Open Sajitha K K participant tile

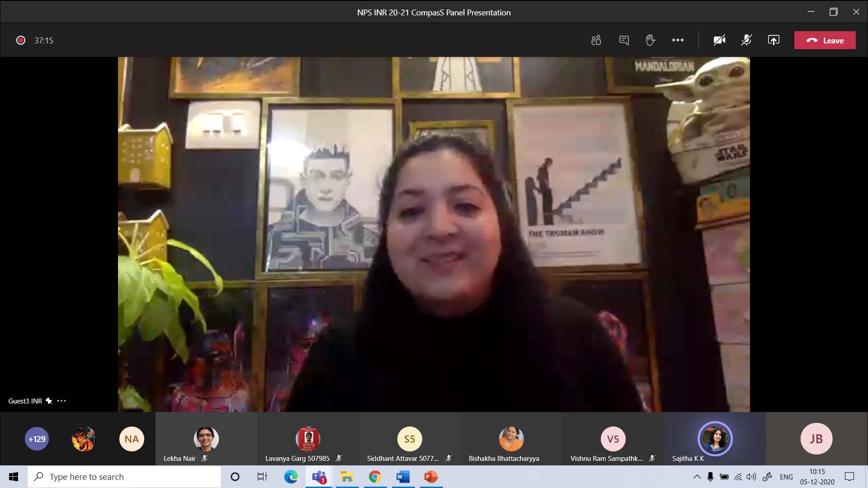[x=715, y=439]
